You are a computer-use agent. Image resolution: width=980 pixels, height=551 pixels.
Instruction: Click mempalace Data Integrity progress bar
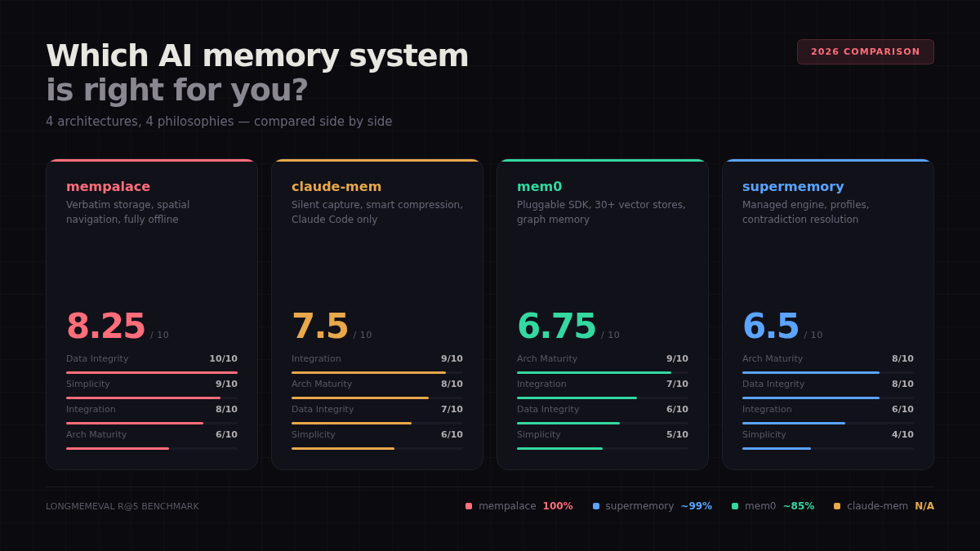click(x=152, y=372)
